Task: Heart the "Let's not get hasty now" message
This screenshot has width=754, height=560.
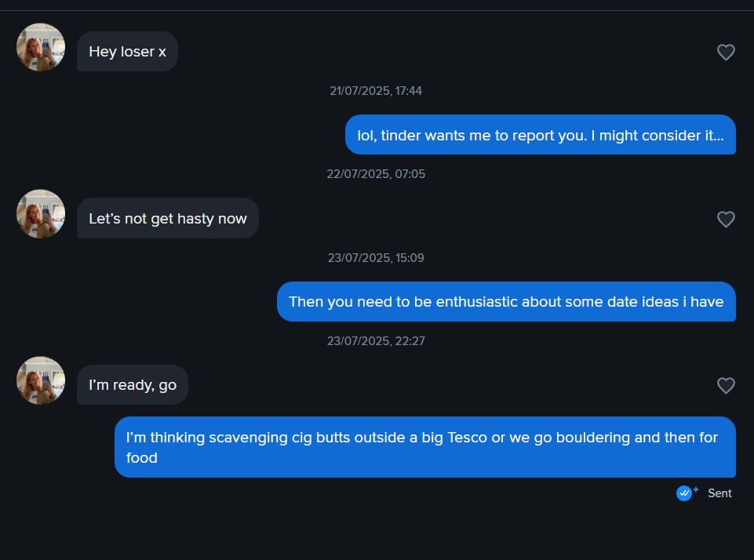Action: (x=726, y=219)
